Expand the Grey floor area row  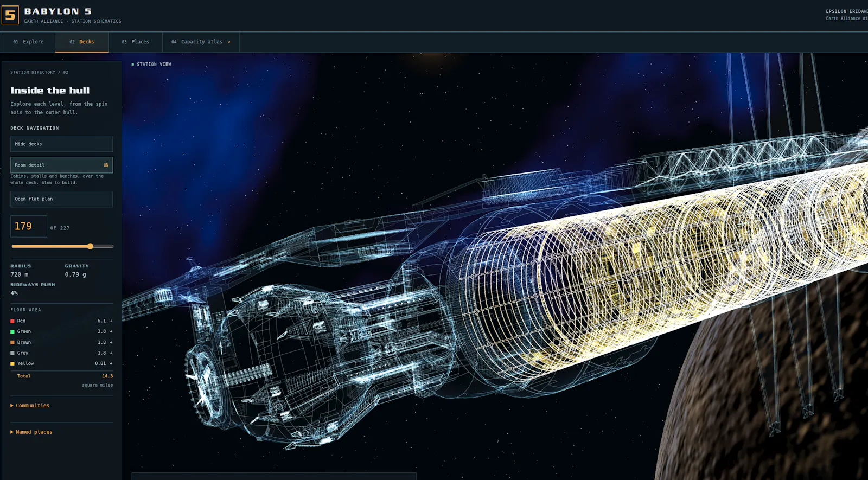(x=62, y=353)
